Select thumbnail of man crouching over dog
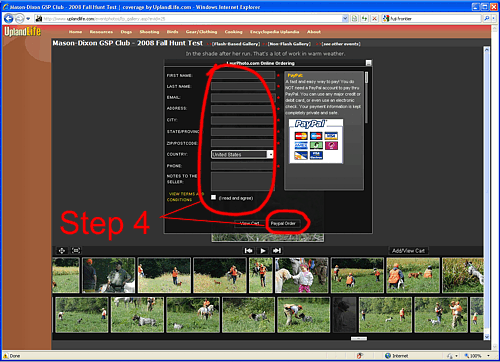Image resolution: width=500 pixels, height=362 pixels. pos(303,315)
